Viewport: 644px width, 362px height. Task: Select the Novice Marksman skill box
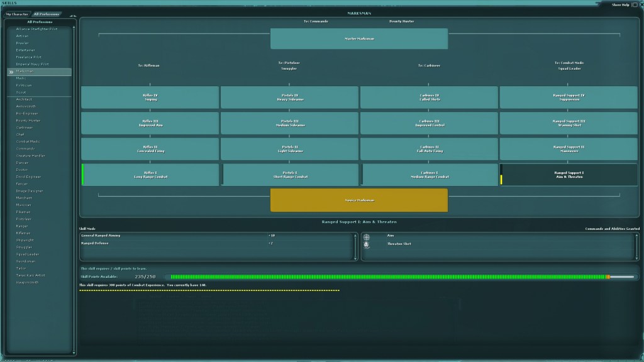(x=359, y=200)
